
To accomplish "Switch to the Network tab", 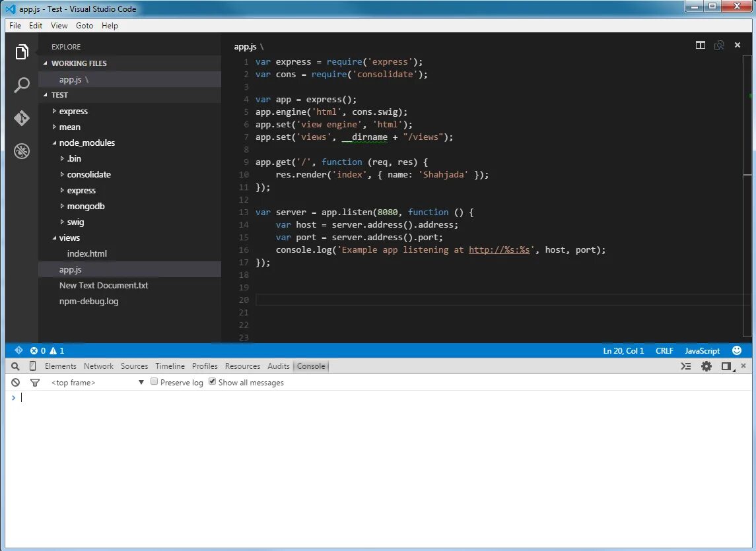I will point(98,366).
